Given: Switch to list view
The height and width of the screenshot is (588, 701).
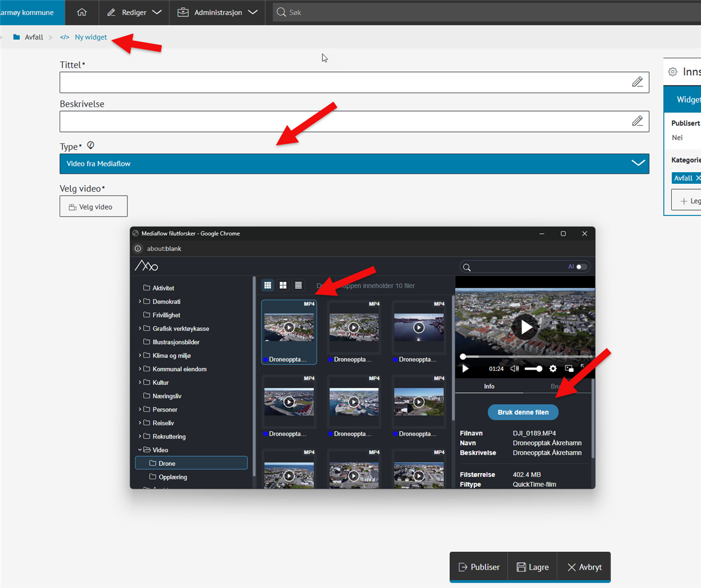Looking at the screenshot, I should click(x=299, y=285).
